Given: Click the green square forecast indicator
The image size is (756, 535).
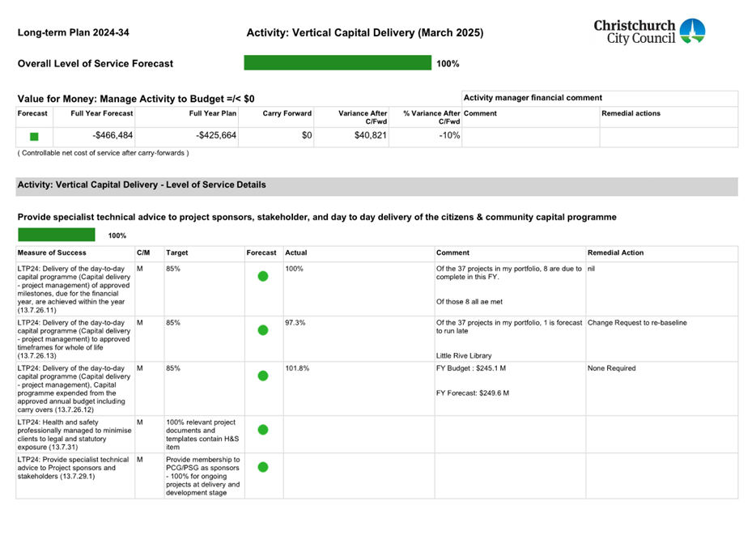Looking at the screenshot, I should (x=34, y=137).
